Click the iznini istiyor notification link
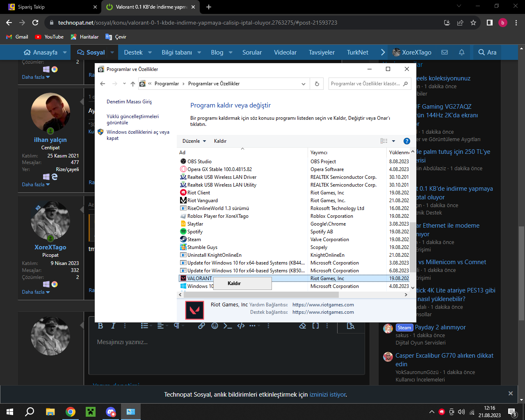The height and width of the screenshot is (420, 525). pos(328,395)
